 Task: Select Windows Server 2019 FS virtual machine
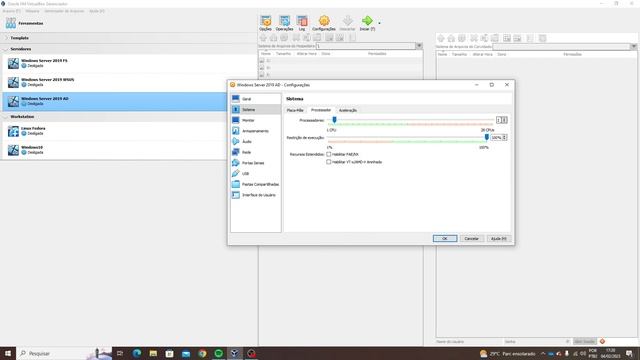pyautogui.click(x=130, y=63)
